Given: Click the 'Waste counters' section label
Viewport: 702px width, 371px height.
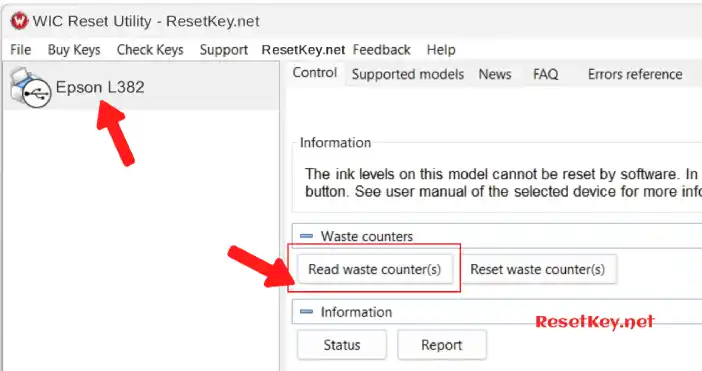Looking at the screenshot, I should pyautogui.click(x=367, y=236).
